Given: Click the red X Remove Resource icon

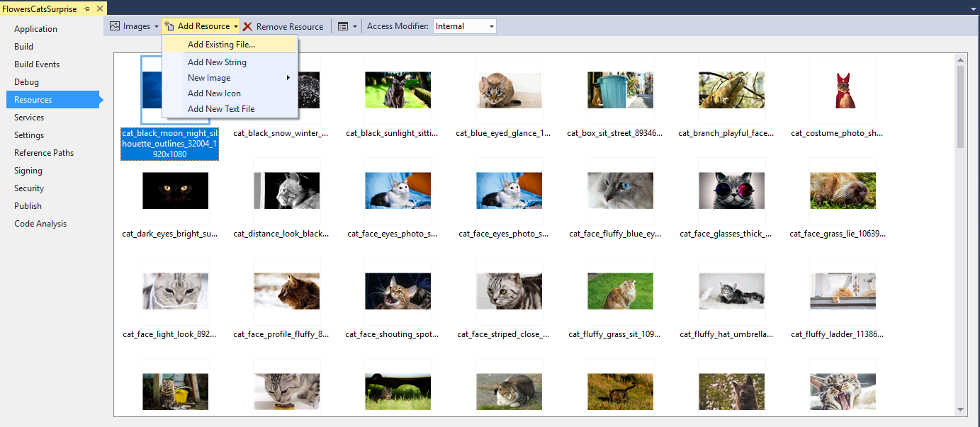Looking at the screenshot, I should click(x=247, y=26).
